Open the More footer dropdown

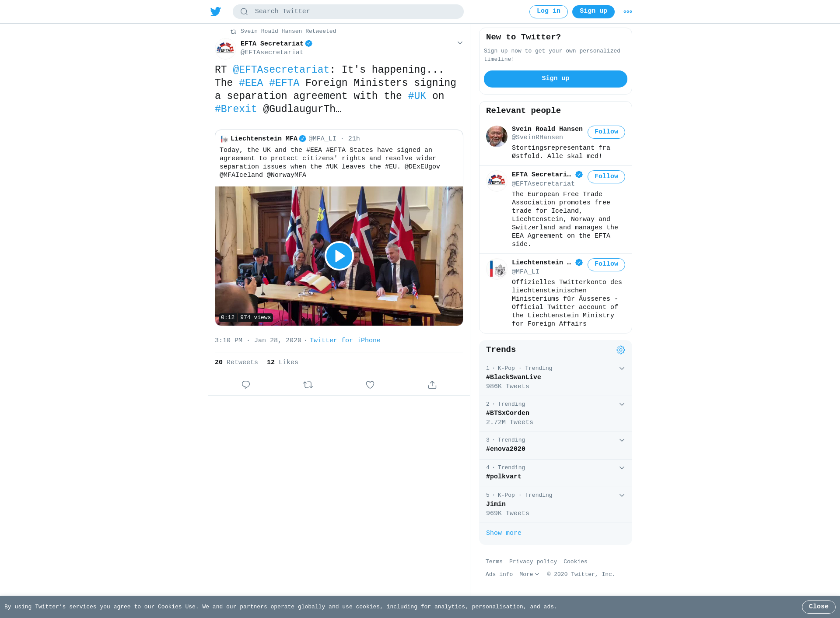529,574
